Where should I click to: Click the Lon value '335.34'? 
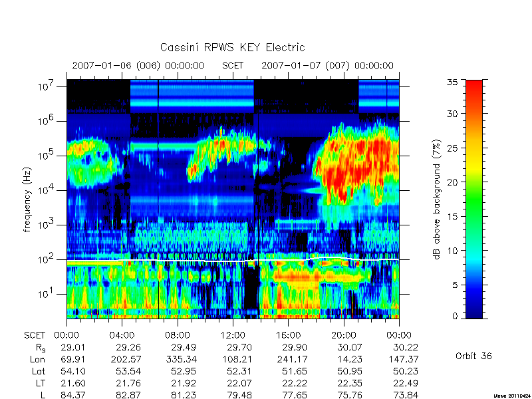point(181,359)
